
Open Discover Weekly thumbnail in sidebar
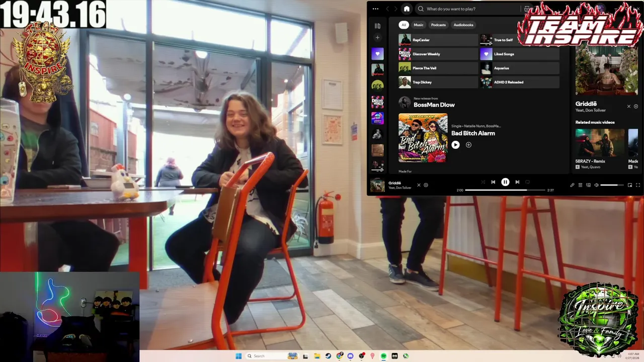377,102
